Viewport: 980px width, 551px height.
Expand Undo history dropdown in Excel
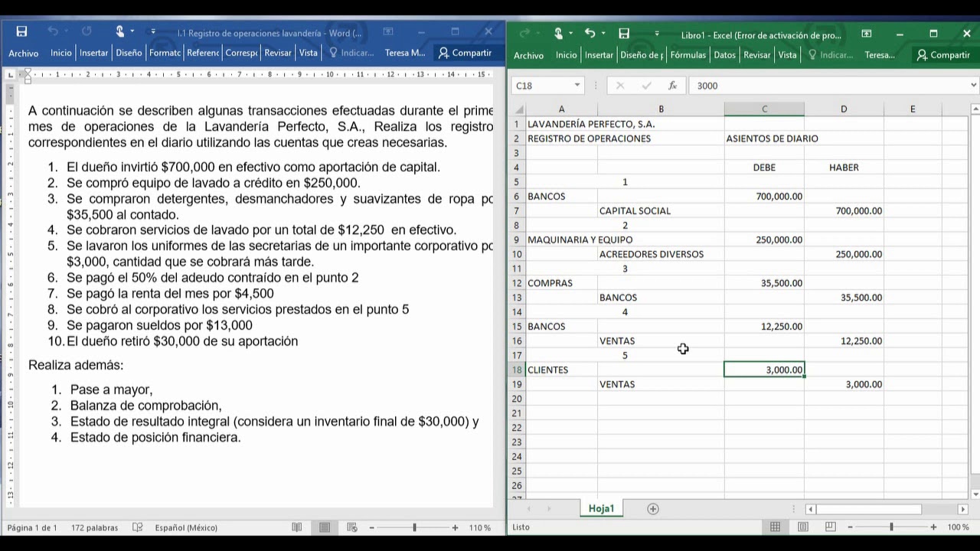(603, 34)
